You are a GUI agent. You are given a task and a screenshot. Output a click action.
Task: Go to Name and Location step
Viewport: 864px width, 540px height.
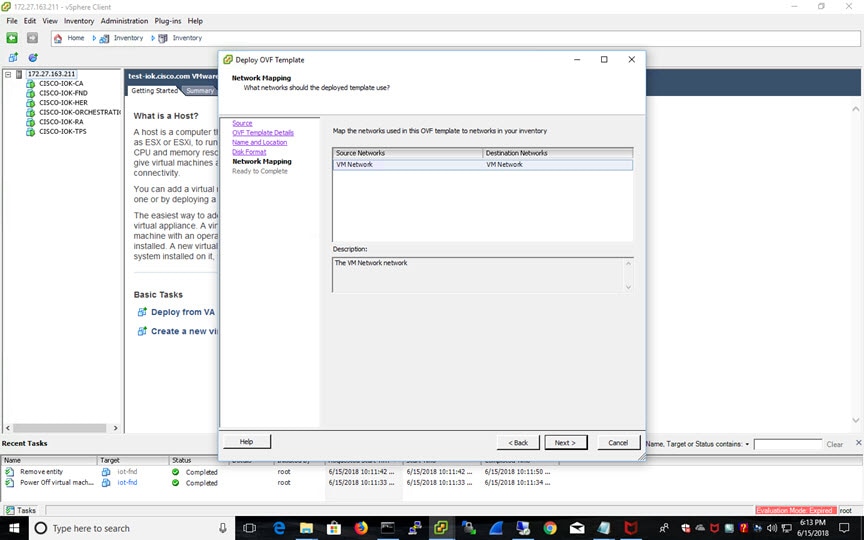coord(260,142)
